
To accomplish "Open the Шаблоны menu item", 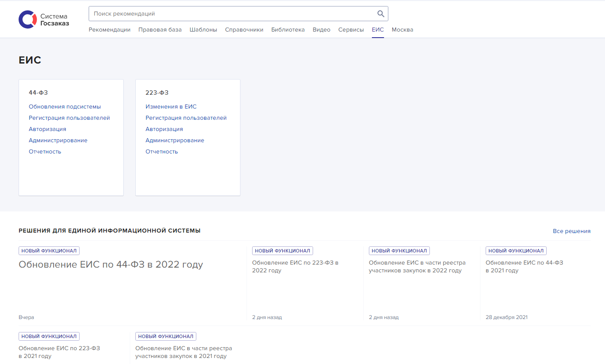I will click(x=203, y=30).
